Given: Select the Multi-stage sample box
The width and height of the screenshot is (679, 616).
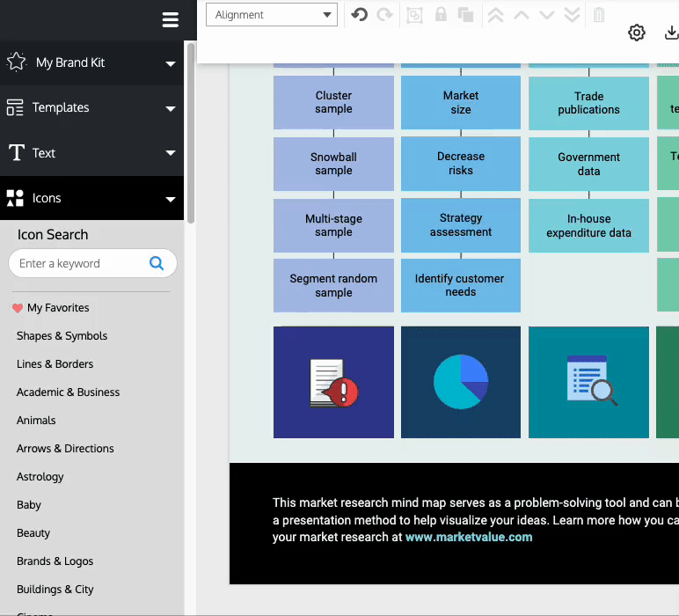Looking at the screenshot, I should pos(333,225).
